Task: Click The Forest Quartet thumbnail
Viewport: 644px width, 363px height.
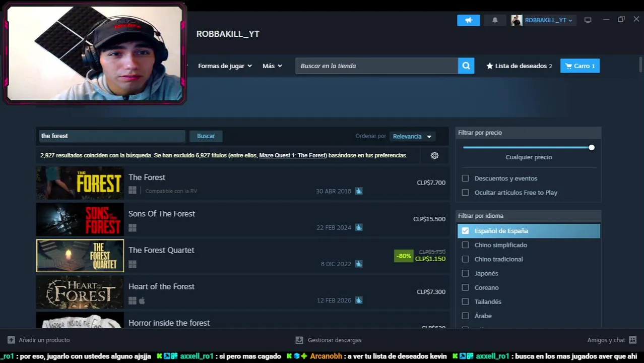Action: tap(80, 256)
